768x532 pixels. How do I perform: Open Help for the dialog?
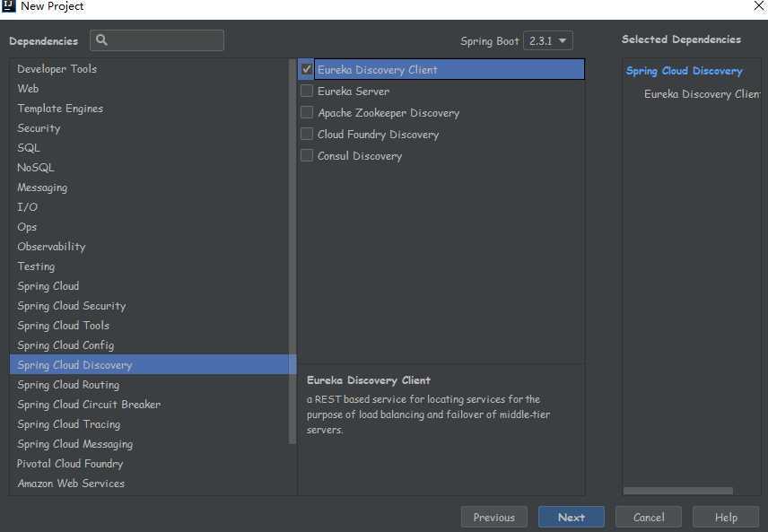coord(726,518)
